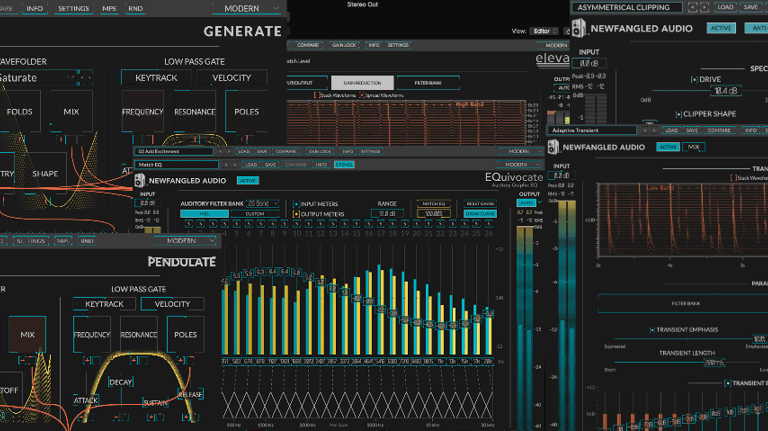This screenshot has width=768, height=431.
Task: Solo EQuivocate band 16
Action: pyautogui.click(x=368, y=224)
